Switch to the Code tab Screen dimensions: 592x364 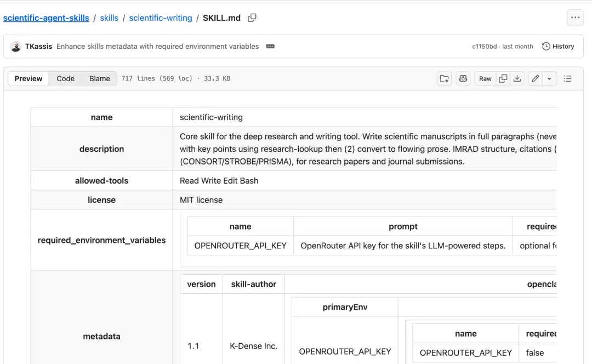[x=65, y=78]
